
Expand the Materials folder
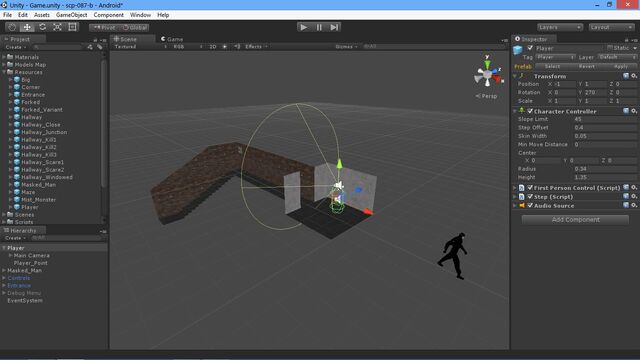click(x=4, y=57)
